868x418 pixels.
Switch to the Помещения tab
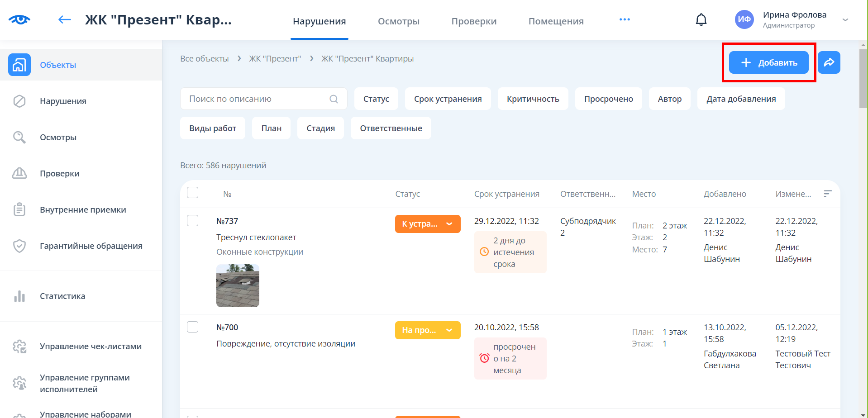click(556, 21)
